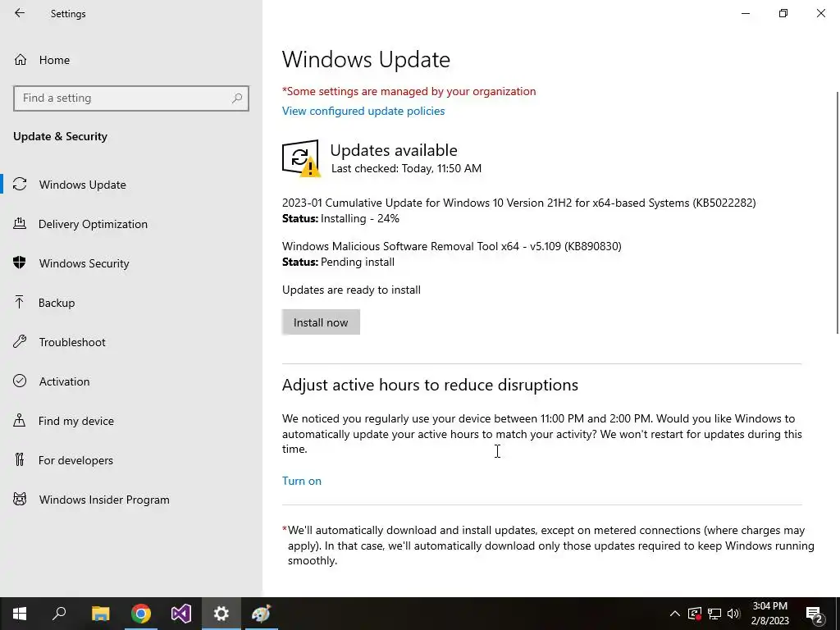The height and width of the screenshot is (630, 840).
Task: Show hidden system tray icons
Action: coord(675,614)
